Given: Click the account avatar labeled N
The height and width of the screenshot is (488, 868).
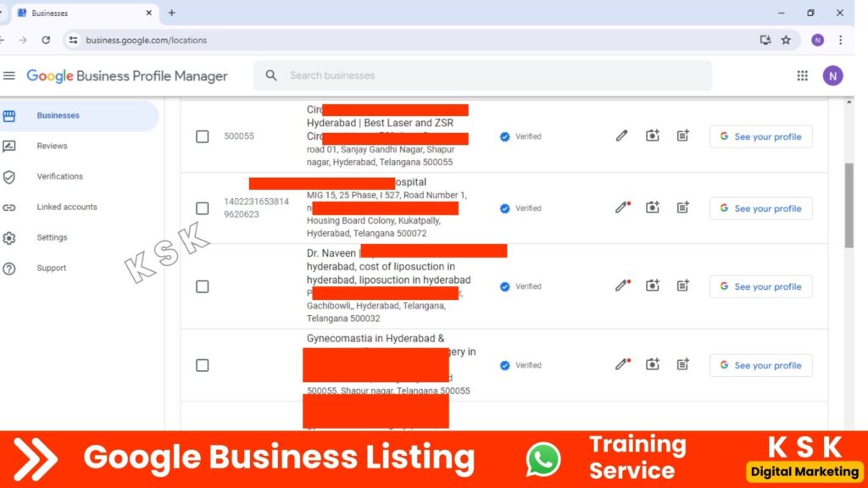Looking at the screenshot, I should (x=833, y=75).
